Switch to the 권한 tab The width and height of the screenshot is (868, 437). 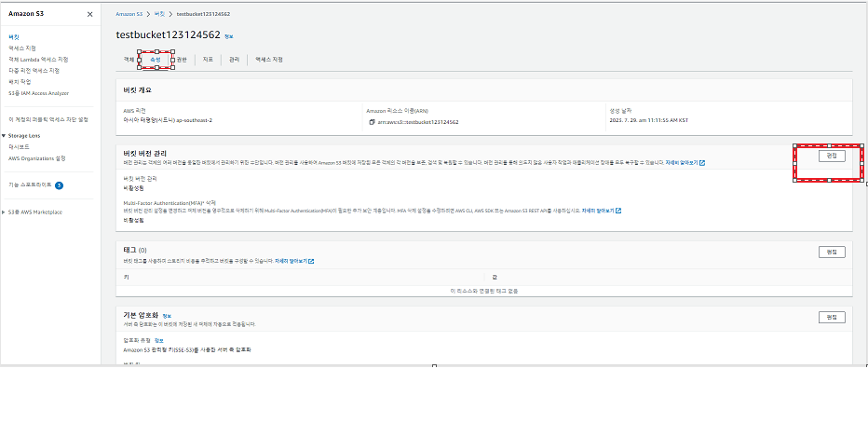[x=182, y=60]
